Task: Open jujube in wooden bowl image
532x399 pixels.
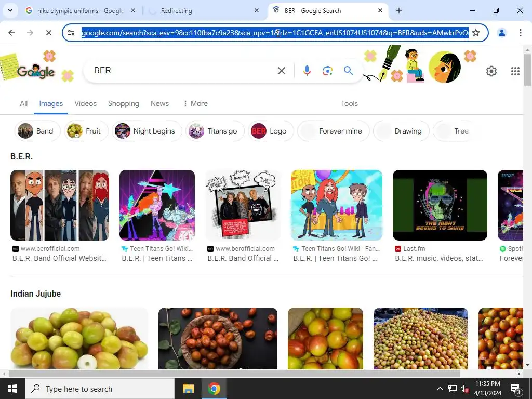Action: point(218,338)
